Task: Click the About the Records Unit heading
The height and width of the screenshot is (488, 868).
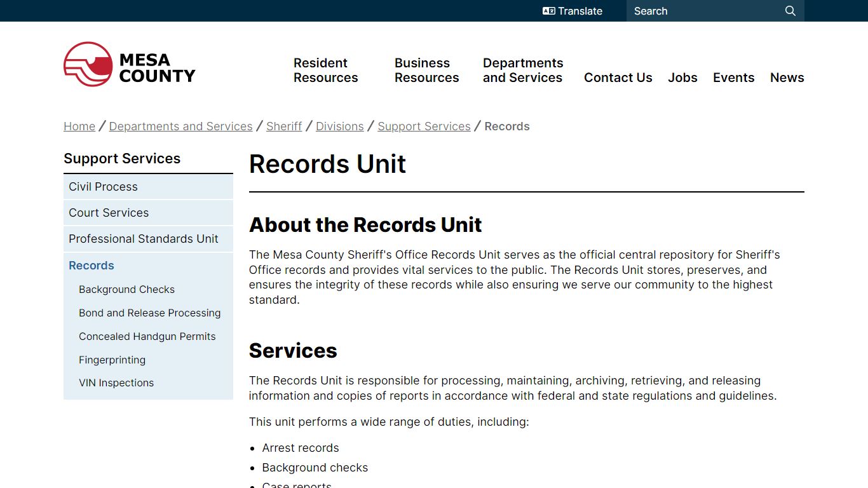Action: click(x=365, y=225)
